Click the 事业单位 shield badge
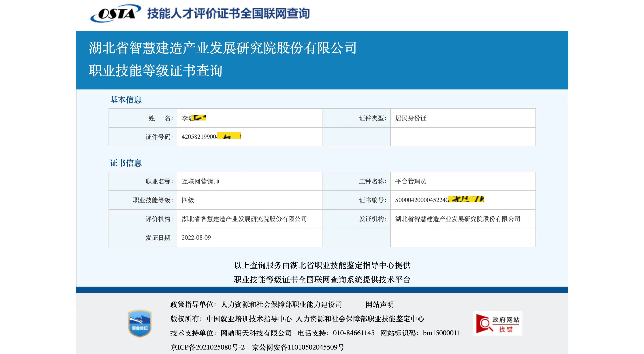 click(x=140, y=323)
